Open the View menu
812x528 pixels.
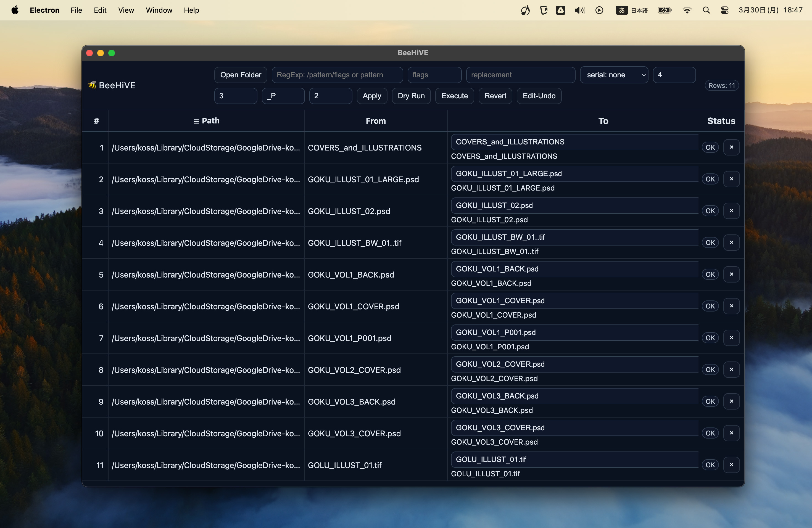click(x=126, y=10)
